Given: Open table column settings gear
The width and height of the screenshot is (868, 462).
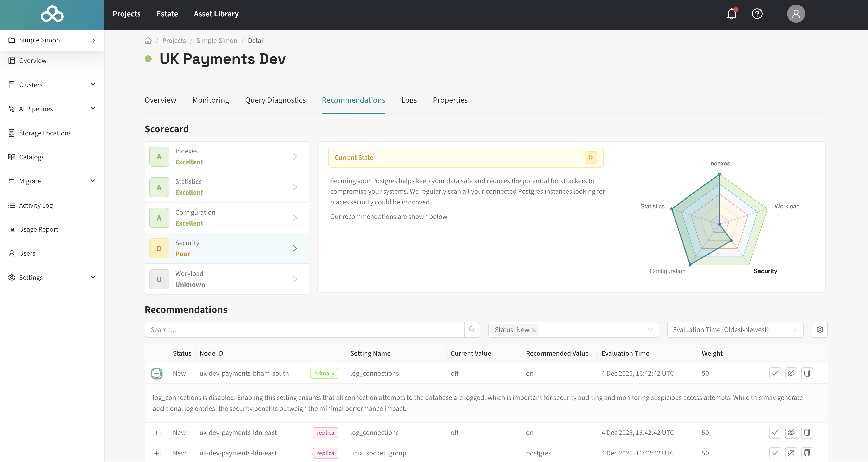Looking at the screenshot, I should click(820, 330).
